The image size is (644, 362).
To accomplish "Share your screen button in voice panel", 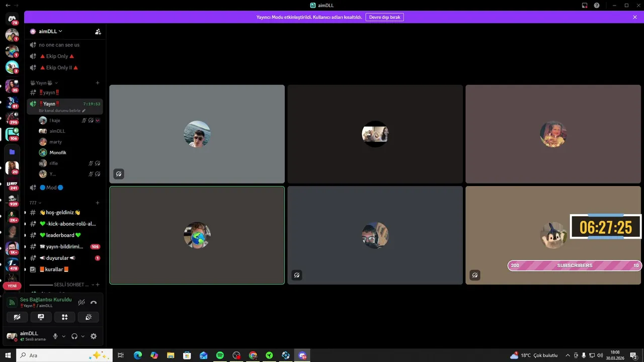I will [x=41, y=317].
